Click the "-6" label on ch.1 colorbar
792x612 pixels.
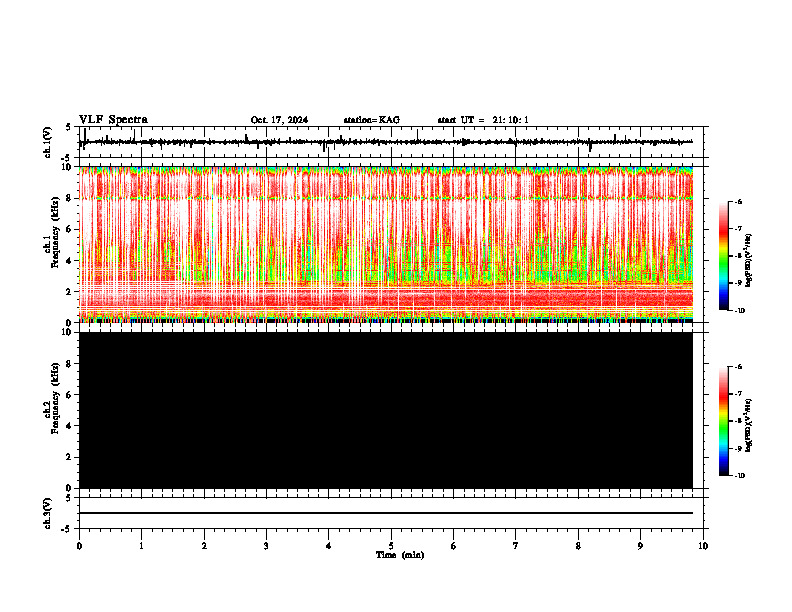[738, 202]
